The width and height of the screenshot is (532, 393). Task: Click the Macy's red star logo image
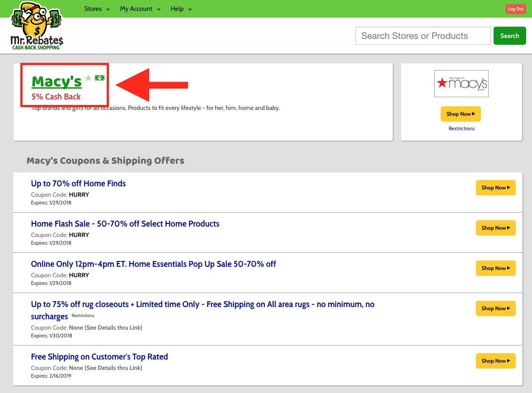click(461, 84)
